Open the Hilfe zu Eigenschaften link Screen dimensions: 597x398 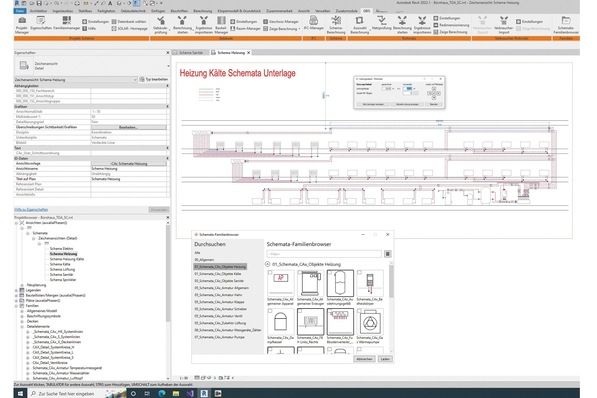tap(31, 210)
